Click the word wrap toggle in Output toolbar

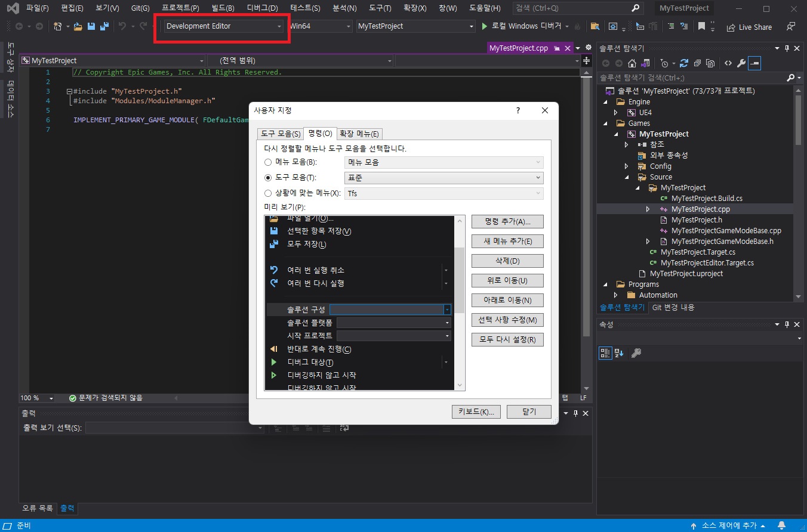pos(345,428)
